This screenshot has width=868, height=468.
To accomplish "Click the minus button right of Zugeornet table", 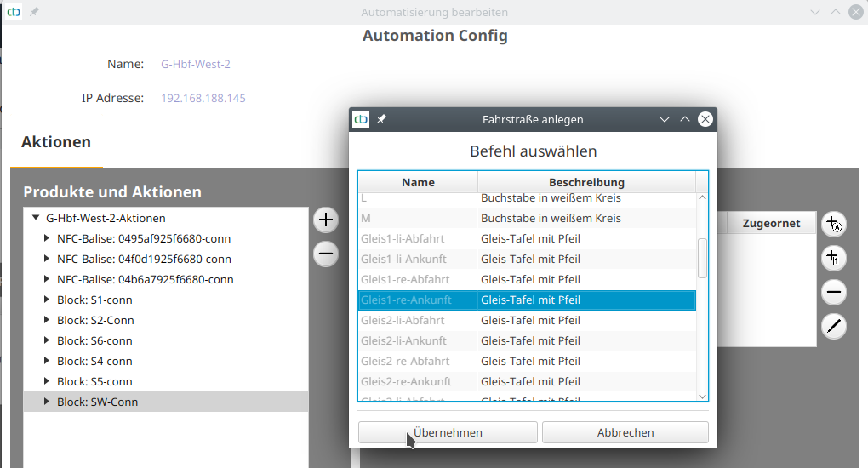I will click(x=834, y=293).
